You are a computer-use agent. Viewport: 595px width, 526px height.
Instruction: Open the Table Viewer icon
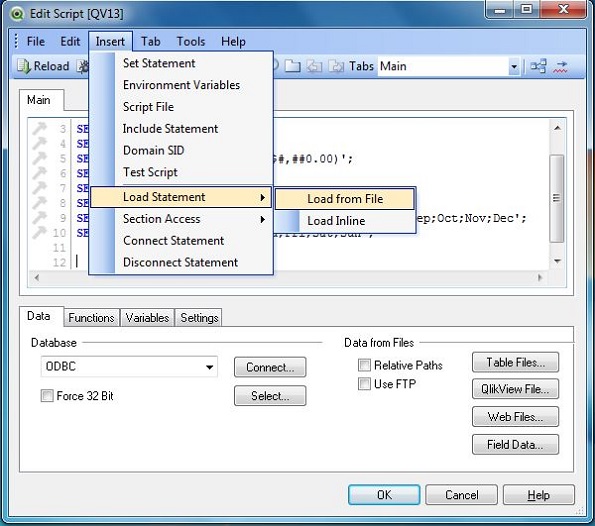point(538,66)
